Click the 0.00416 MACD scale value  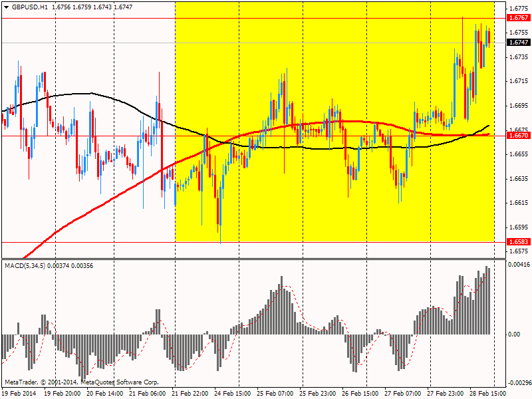point(519,265)
